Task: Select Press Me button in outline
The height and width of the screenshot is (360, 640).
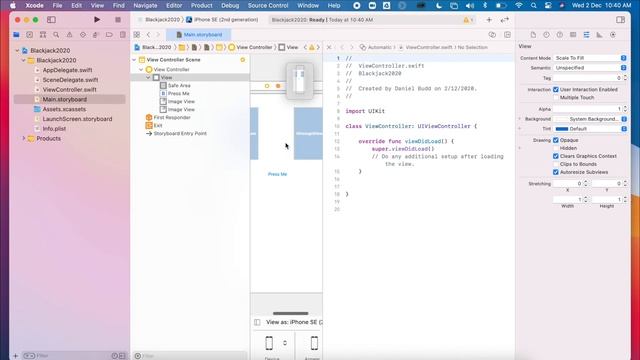Action: click(x=178, y=93)
